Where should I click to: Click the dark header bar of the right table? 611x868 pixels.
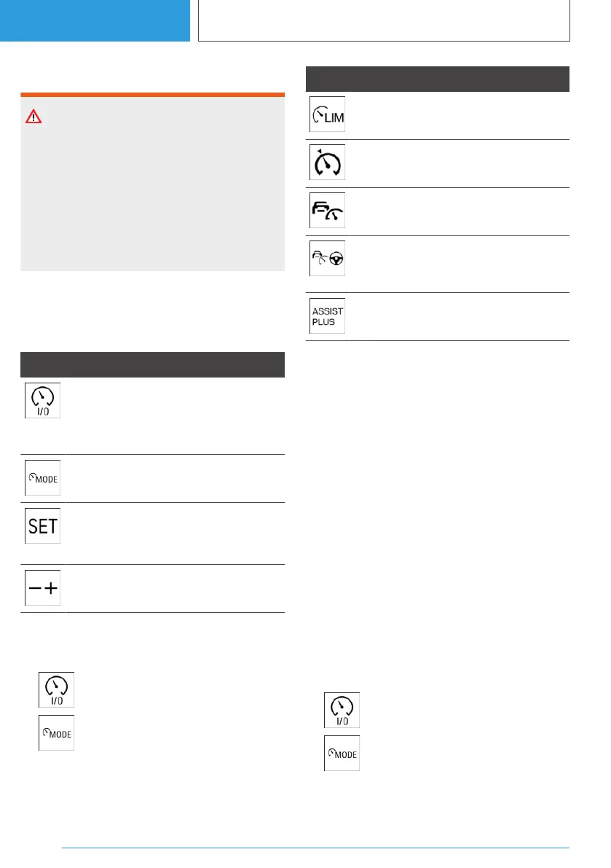pyautogui.click(x=437, y=78)
